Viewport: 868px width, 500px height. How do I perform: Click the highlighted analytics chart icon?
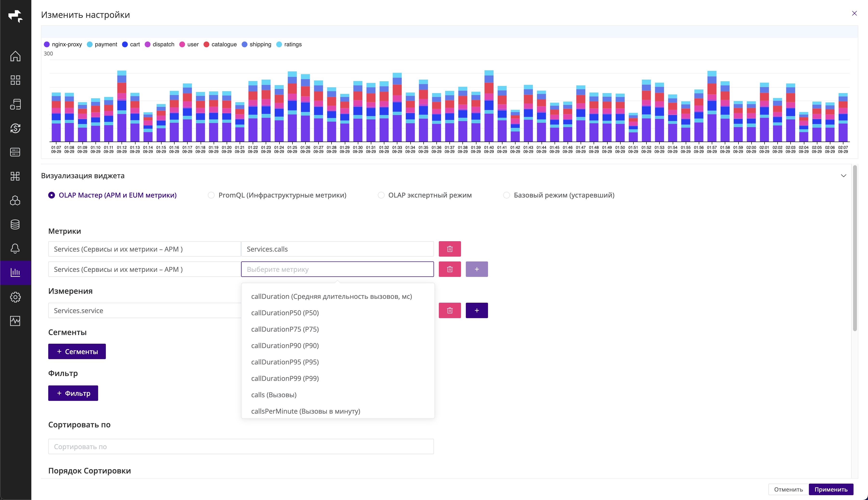[x=16, y=273]
